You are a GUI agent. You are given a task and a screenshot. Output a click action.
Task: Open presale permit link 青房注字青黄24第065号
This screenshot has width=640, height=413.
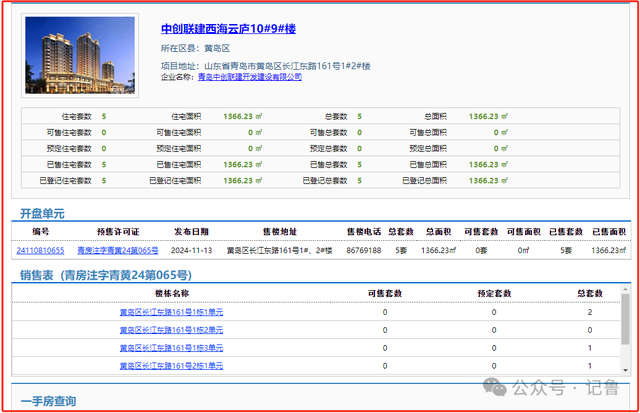tap(118, 251)
